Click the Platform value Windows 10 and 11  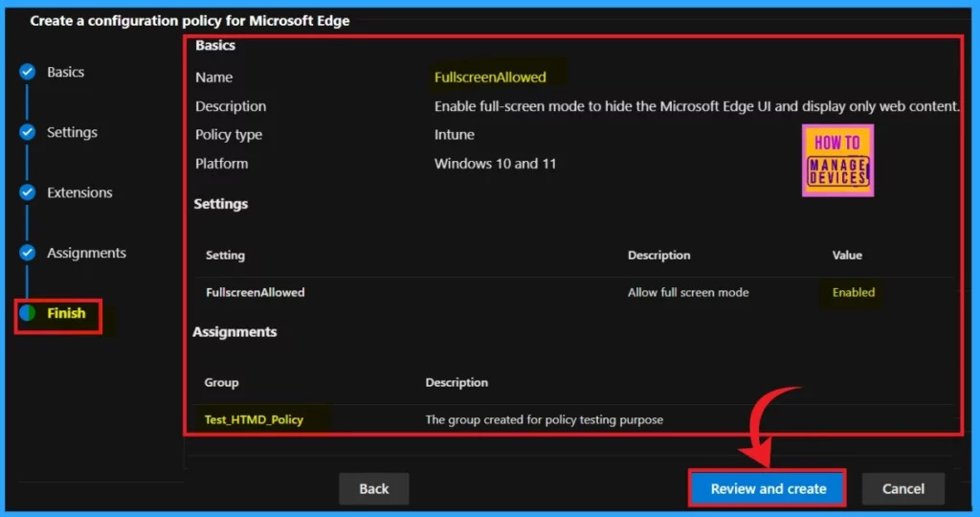click(495, 164)
